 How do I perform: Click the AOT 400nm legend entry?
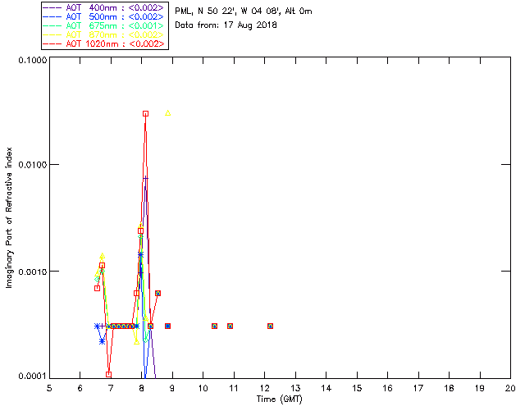click(104, 7)
